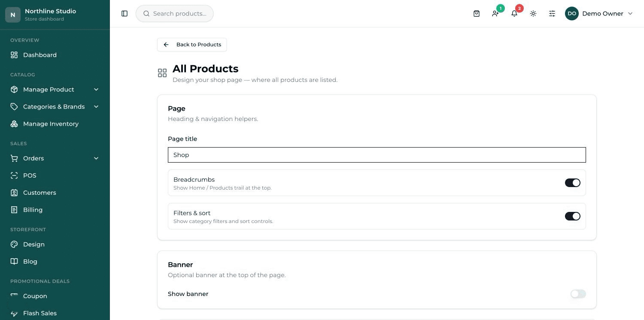Image resolution: width=644 pixels, height=320 pixels.
Task: Click the Flash Sales lightning icon
Action: tap(14, 313)
